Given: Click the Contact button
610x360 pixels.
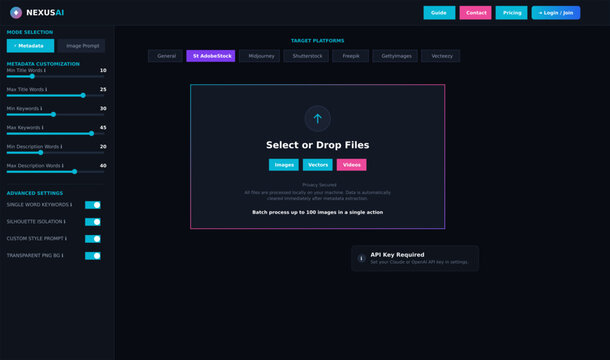Looking at the screenshot, I should click(475, 13).
